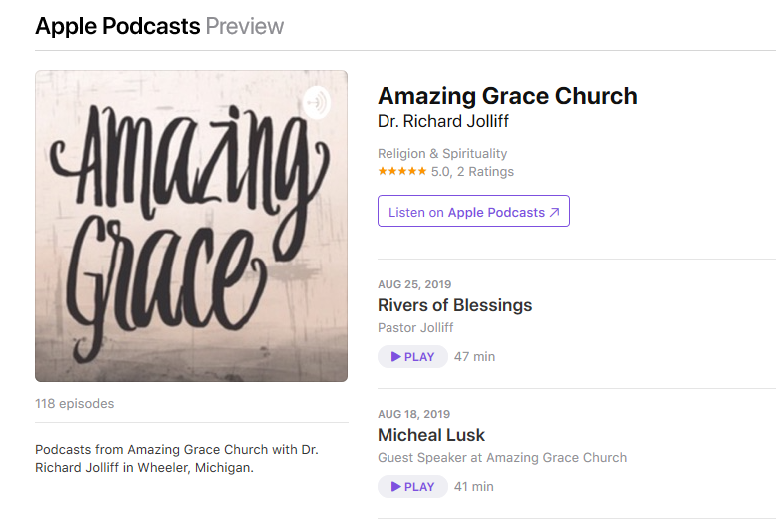776x532 pixels.
Task: Click the podcast description about Wheeler, Michigan
Action: click(177, 459)
